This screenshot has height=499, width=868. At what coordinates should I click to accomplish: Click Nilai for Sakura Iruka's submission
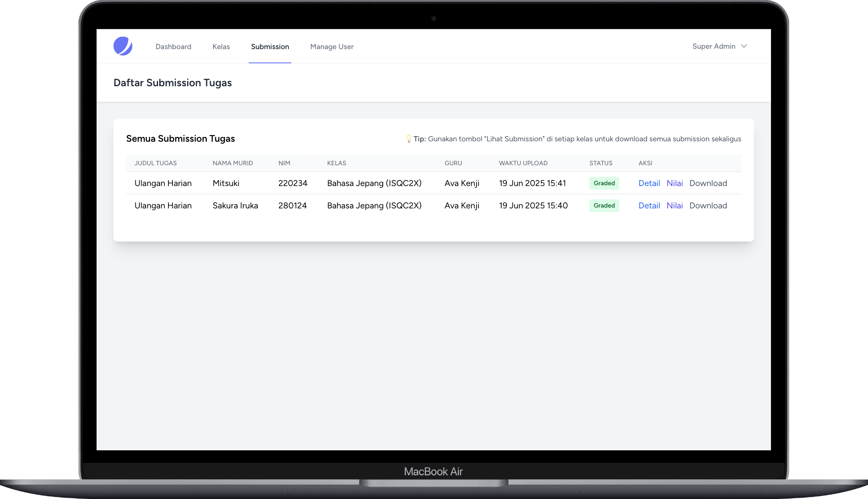tap(674, 206)
